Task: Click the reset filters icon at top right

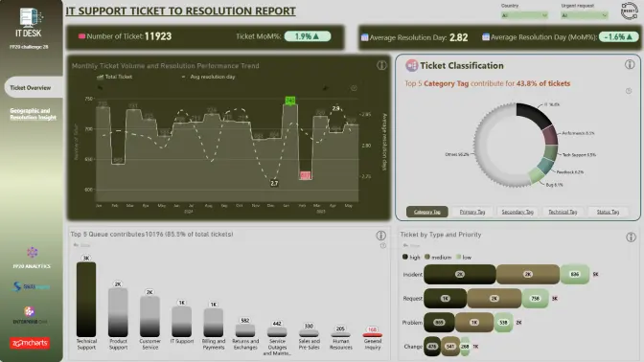Action: click(x=629, y=11)
